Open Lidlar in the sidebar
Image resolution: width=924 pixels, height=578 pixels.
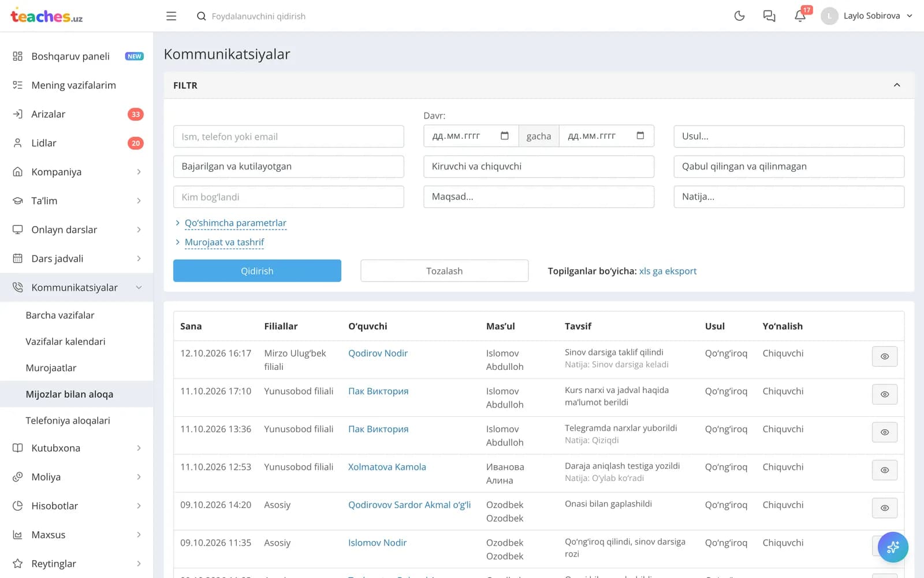click(77, 143)
